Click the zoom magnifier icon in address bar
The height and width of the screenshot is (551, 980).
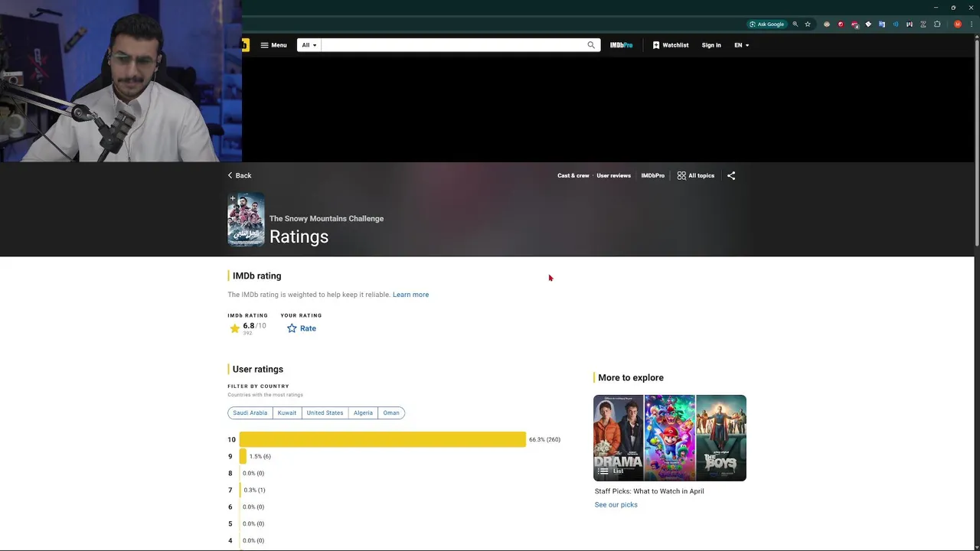tap(795, 24)
